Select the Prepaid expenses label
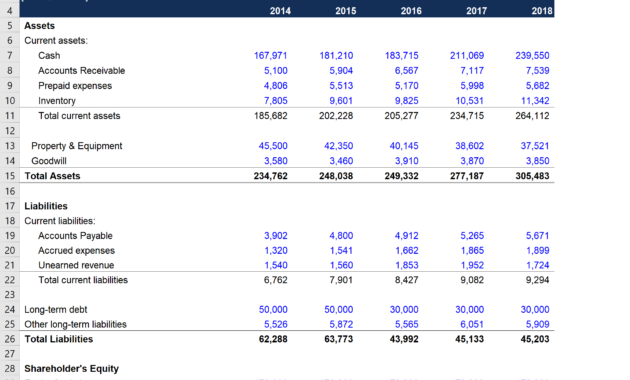This screenshot has width=630, height=380. coord(75,86)
